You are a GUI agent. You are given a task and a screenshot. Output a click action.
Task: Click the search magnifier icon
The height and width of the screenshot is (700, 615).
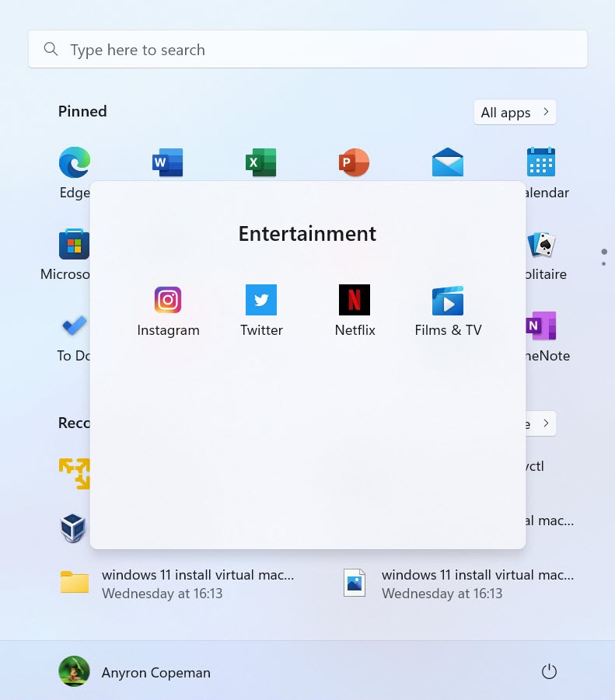click(51, 49)
